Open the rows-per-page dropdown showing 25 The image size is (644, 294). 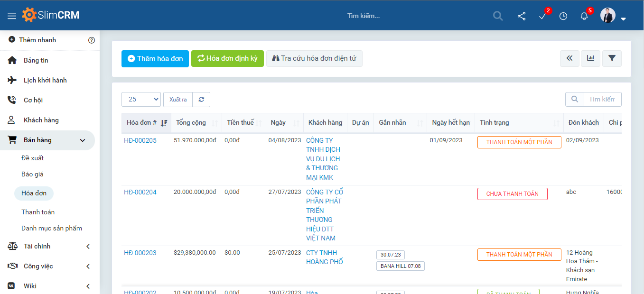[141, 100]
